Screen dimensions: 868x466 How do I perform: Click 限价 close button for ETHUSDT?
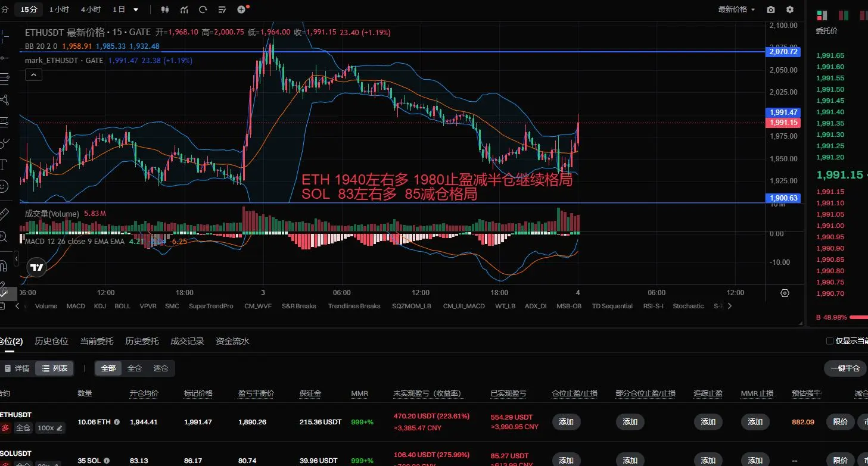coord(841,422)
